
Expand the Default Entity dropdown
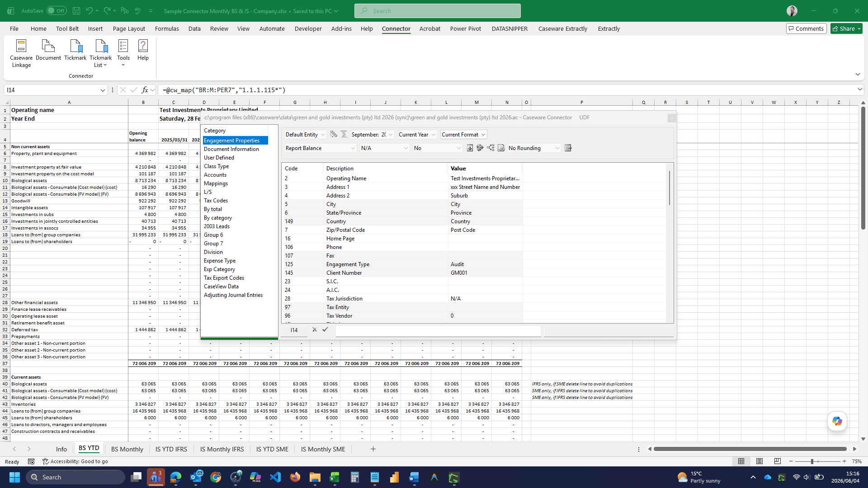point(305,135)
